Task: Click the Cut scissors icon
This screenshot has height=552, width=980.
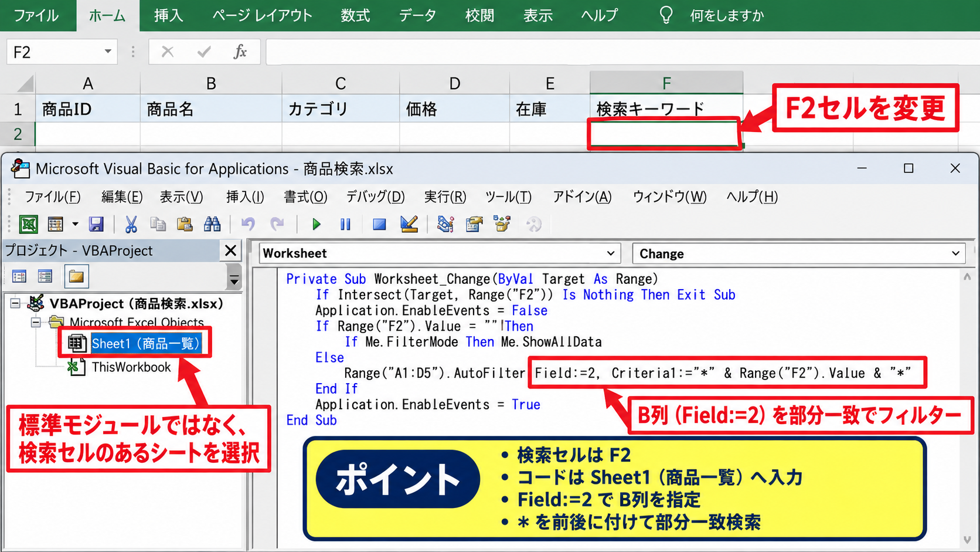Action: pos(131,224)
